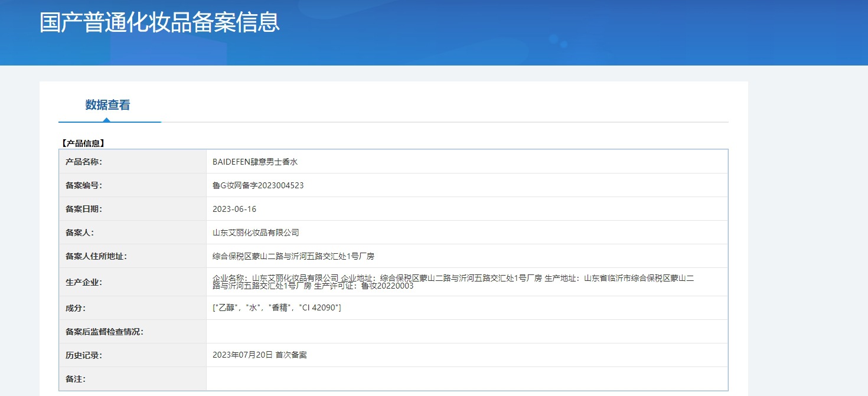Select the ingredients list containing CI 42090
Viewport: 868px width, 396px height.
[277, 308]
